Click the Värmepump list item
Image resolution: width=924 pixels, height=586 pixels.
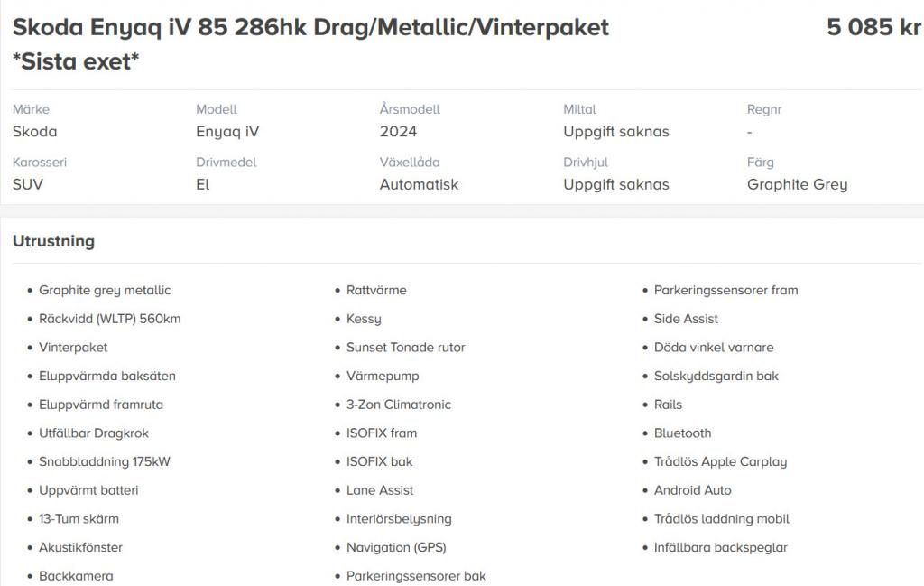pyautogui.click(x=383, y=377)
